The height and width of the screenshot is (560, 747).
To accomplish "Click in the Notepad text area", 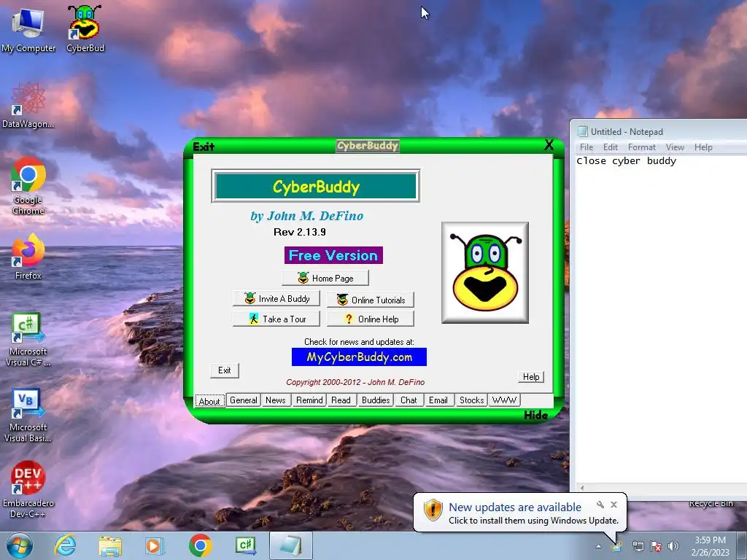I will (661, 319).
